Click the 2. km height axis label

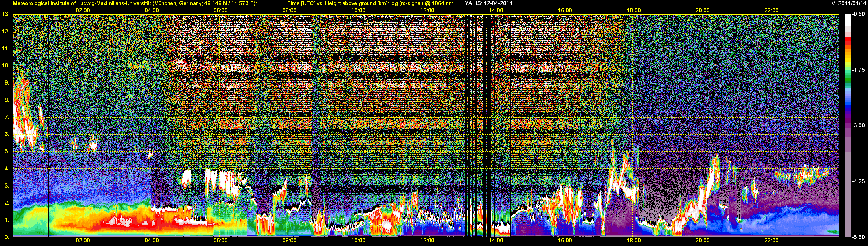[x=7, y=203]
